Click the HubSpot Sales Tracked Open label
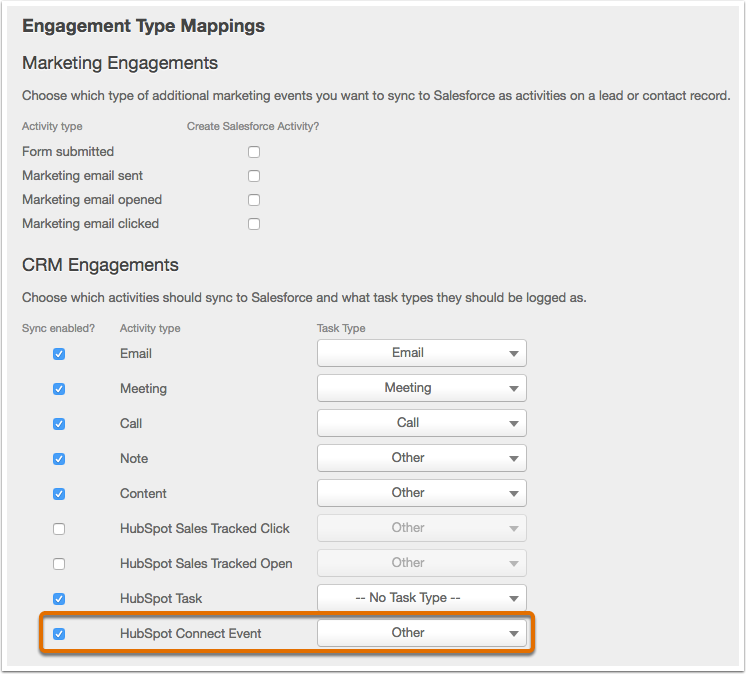Image resolution: width=746 pixels, height=674 pixels. (206, 564)
